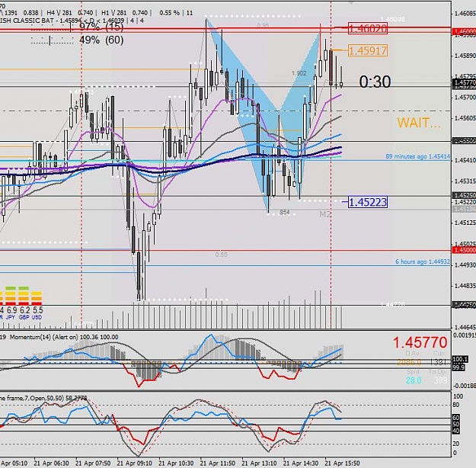Click the stochastic scale value 20
476x468 pixels.
coord(456,444)
